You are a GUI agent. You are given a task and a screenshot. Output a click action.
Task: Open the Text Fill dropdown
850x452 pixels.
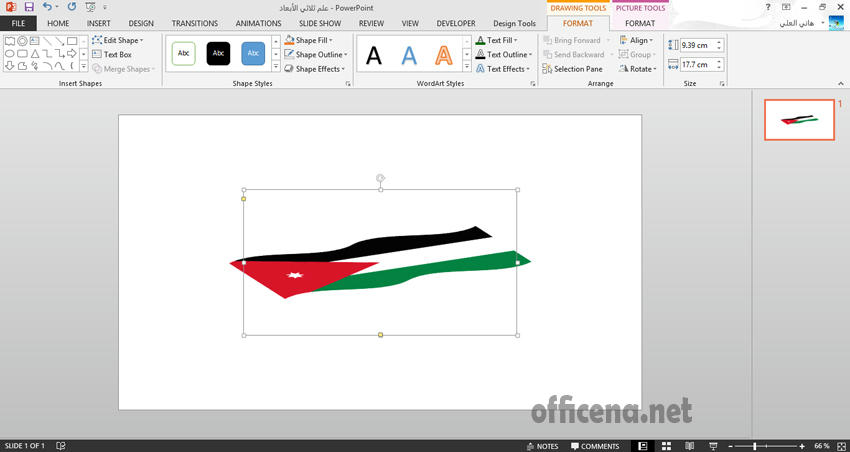tap(497, 40)
